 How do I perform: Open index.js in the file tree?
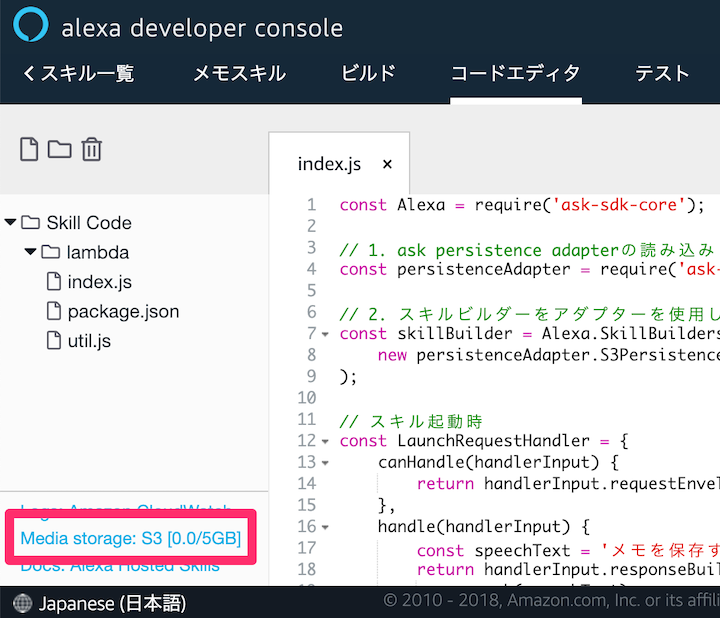coord(100,282)
